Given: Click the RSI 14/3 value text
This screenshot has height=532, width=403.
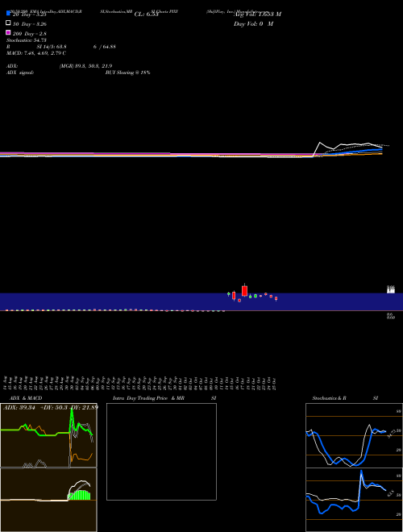Looking at the screenshot, I should (x=52, y=47).
